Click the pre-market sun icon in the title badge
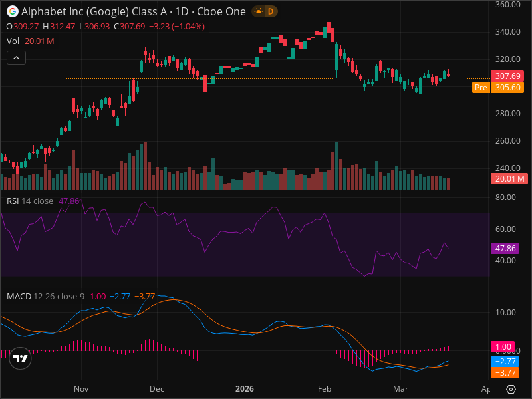 pos(259,11)
